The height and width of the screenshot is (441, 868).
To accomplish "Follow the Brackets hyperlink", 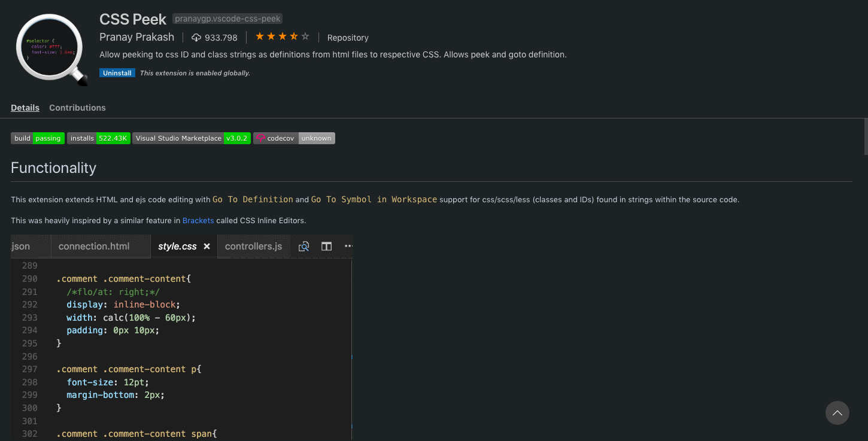I will coord(198,220).
